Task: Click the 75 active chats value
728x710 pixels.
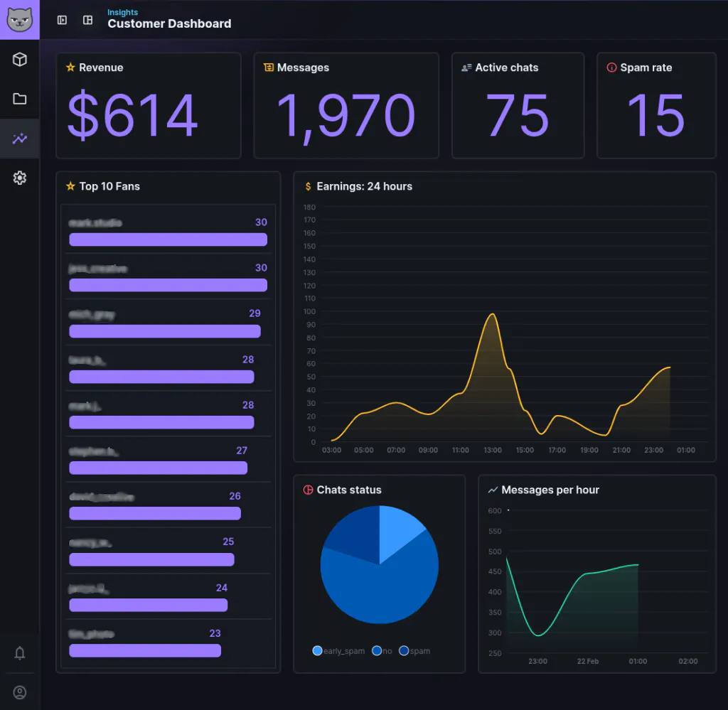Action: [518, 115]
